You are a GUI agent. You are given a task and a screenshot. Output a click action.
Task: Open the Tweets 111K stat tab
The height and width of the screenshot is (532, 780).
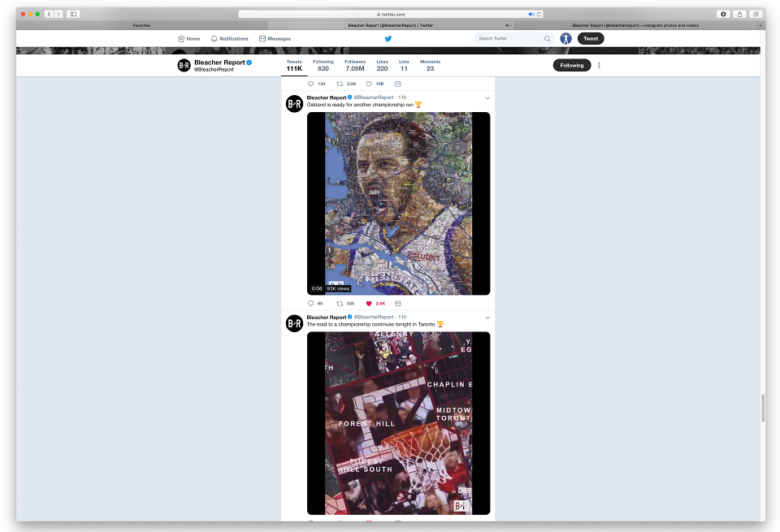point(294,66)
